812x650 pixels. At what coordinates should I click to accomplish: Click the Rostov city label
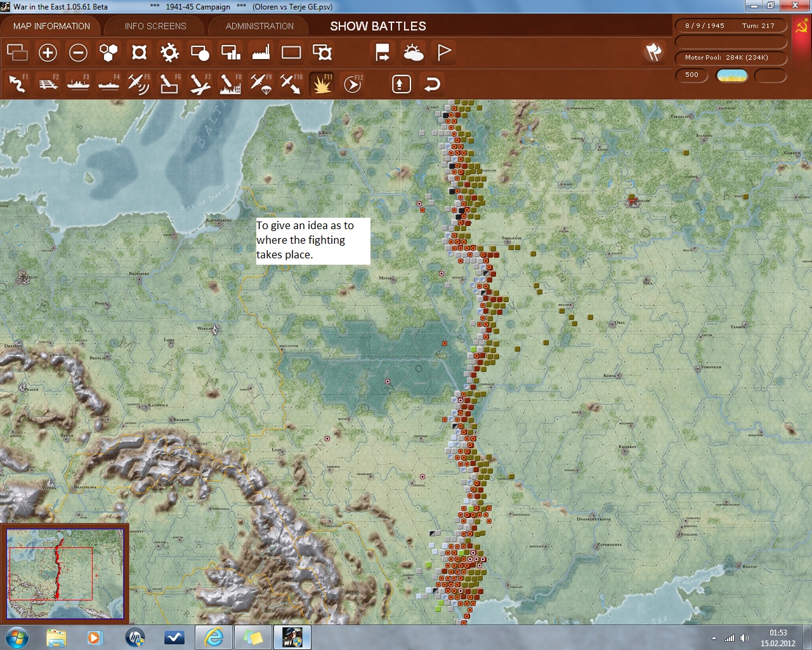pos(750,566)
